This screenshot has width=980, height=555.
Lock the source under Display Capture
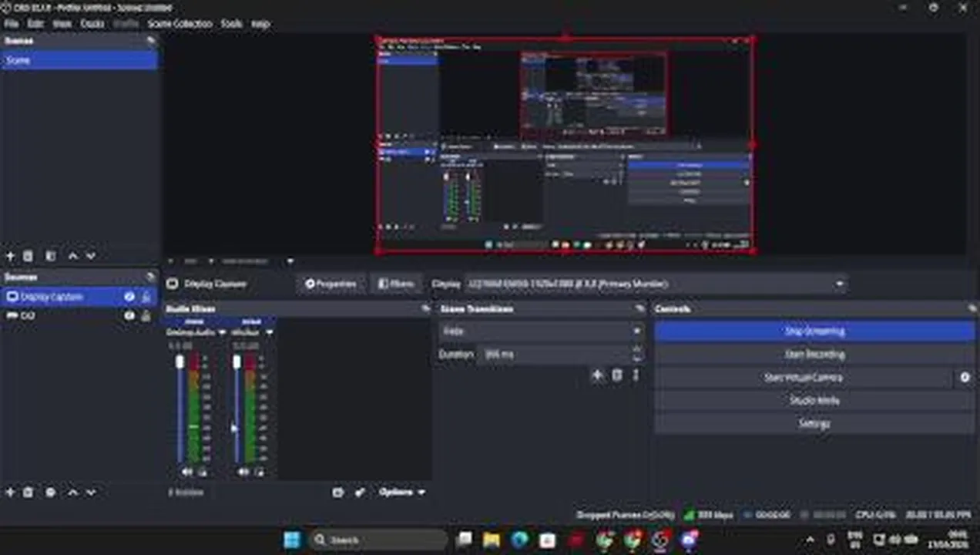(146, 315)
